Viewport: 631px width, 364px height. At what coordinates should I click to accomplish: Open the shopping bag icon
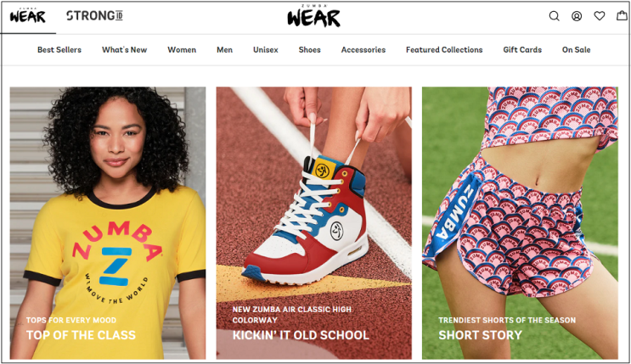(x=623, y=15)
